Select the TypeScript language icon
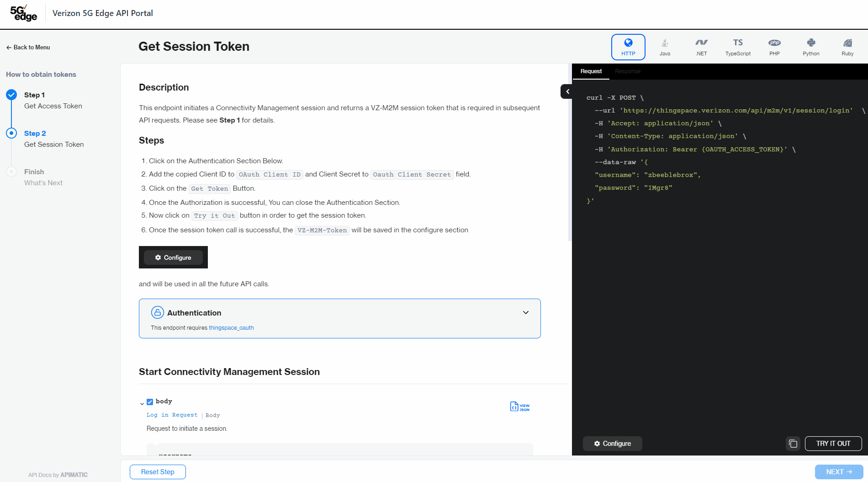 pyautogui.click(x=738, y=47)
